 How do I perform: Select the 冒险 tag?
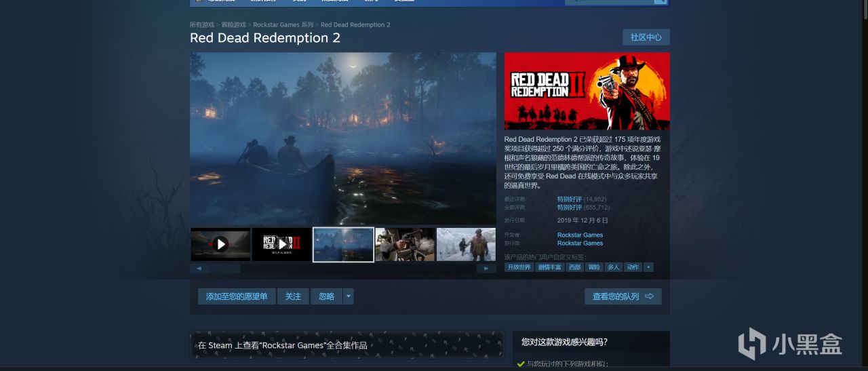pyautogui.click(x=594, y=267)
